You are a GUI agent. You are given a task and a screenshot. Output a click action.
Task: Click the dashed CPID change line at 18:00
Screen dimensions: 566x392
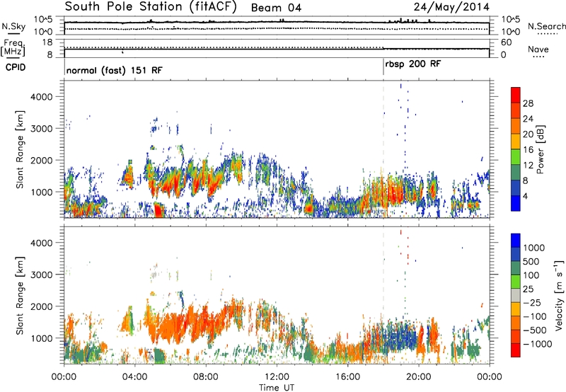[x=383, y=149]
